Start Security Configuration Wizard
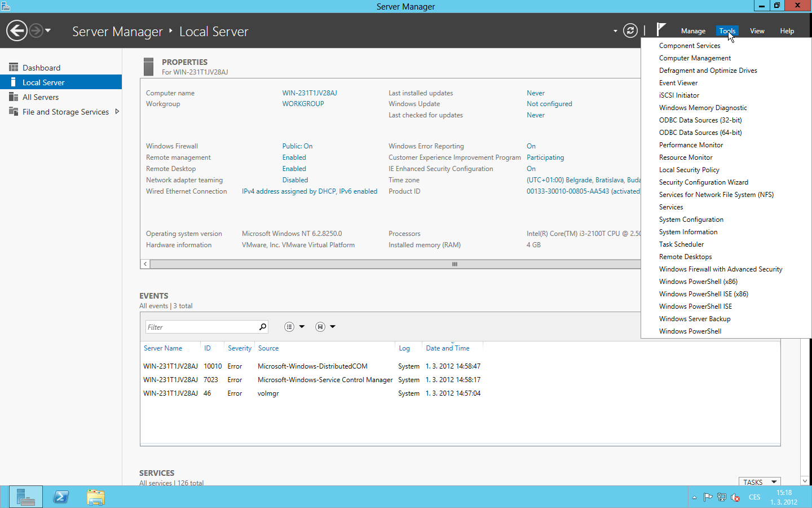 click(704, 182)
